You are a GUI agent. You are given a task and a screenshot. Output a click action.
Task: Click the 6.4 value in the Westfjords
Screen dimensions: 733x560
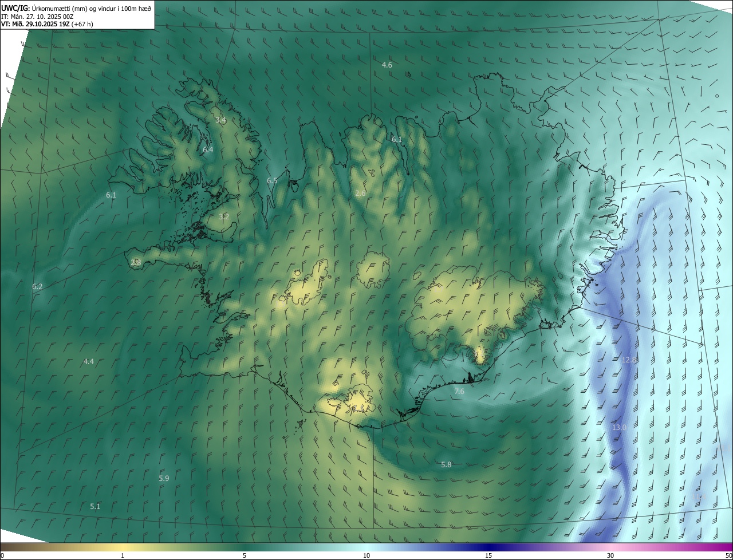tap(208, 149)
